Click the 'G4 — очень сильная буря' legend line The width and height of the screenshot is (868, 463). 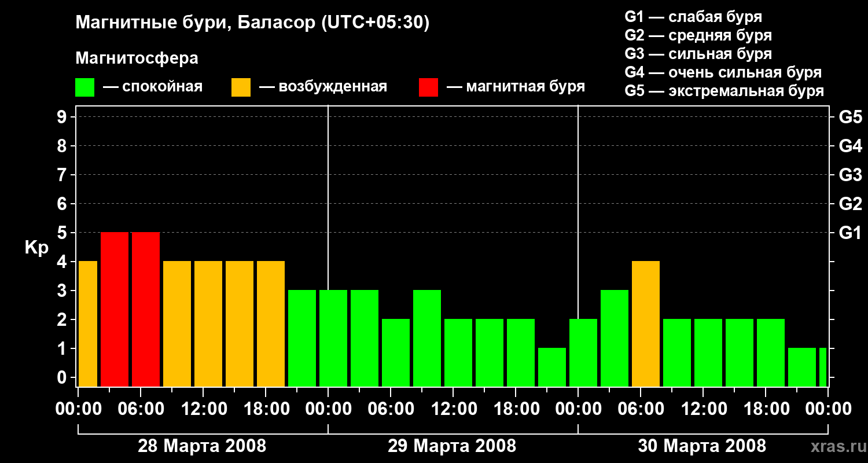(723, 72)
